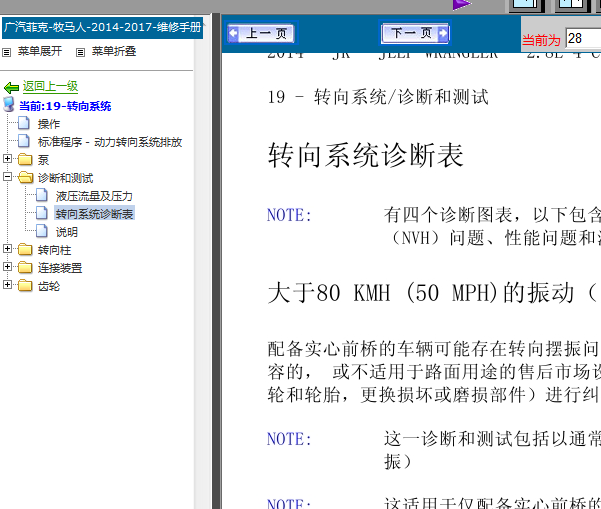601x509 pixels.
Task: Click the 菜单折叠 list icon
Action: pyautogui.click(x=80, y=52)
